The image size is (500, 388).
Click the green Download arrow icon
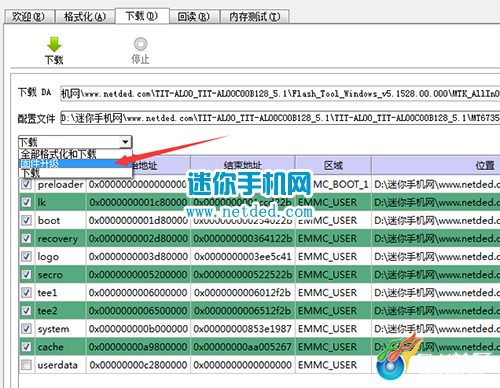tap(54, 44)
